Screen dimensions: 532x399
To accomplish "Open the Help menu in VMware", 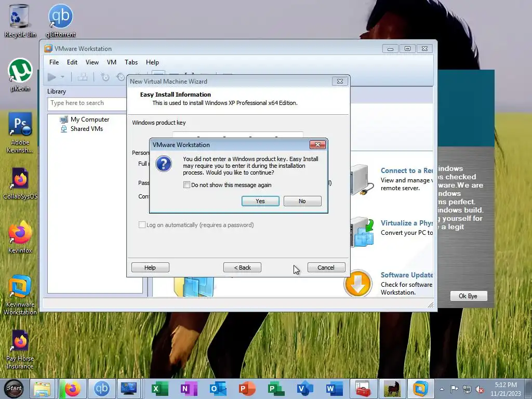I will pyautogui.click(x=152, y=62).
